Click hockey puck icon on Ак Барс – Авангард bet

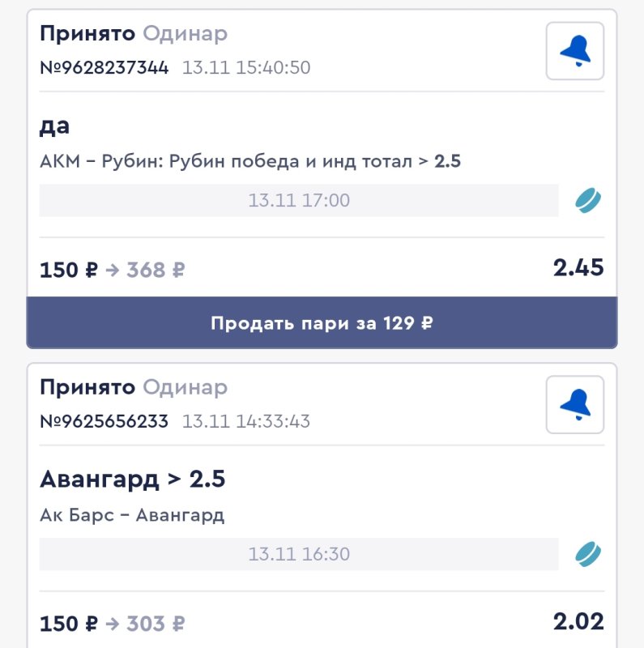[x=588, y=554]
